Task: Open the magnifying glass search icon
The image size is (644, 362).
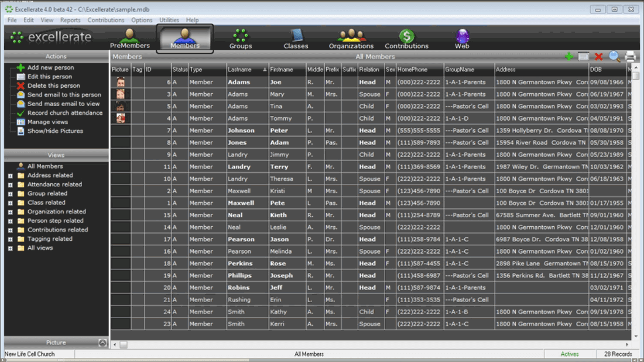Action: click(615, 56)
